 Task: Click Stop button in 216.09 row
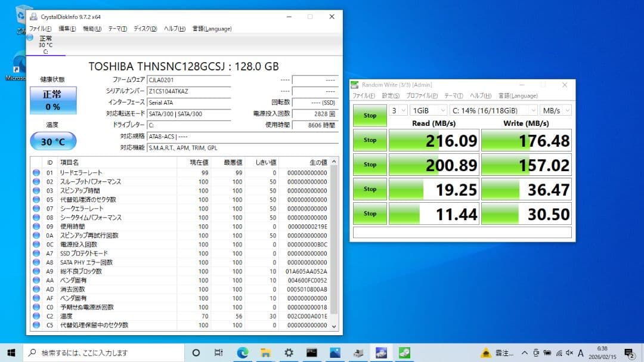370,140
